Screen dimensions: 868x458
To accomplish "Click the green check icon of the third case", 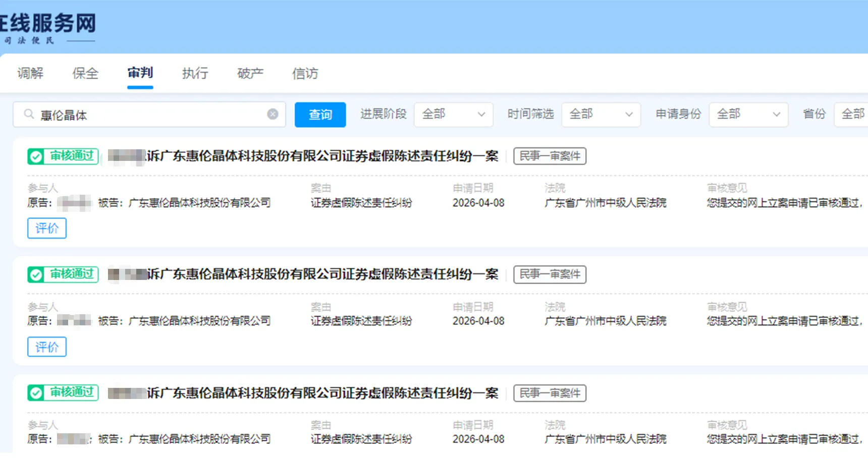I will 36,393.
